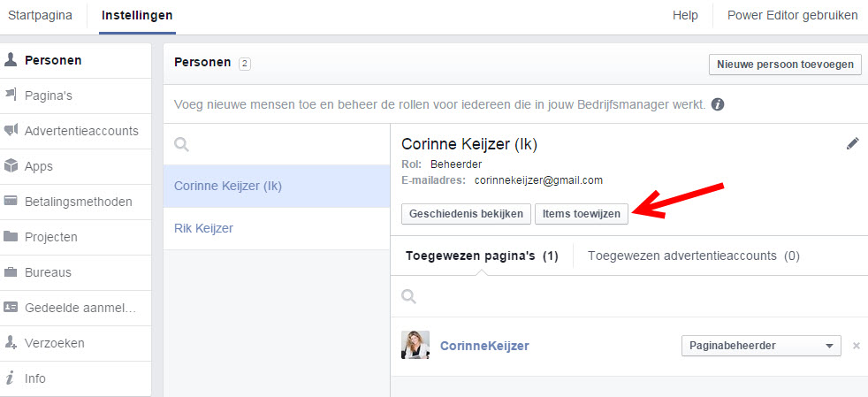This screenshot has width=868, height=397.
Task: Open Pagina's in the sidebar menu
Action: tap(75, 95)
